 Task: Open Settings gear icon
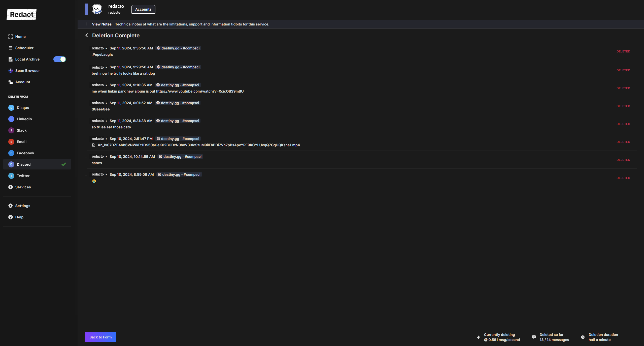[x=10, y=206]
